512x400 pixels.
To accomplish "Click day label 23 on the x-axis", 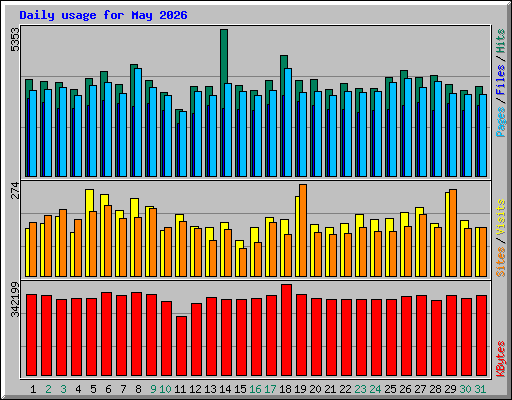I will coord(360,389).
